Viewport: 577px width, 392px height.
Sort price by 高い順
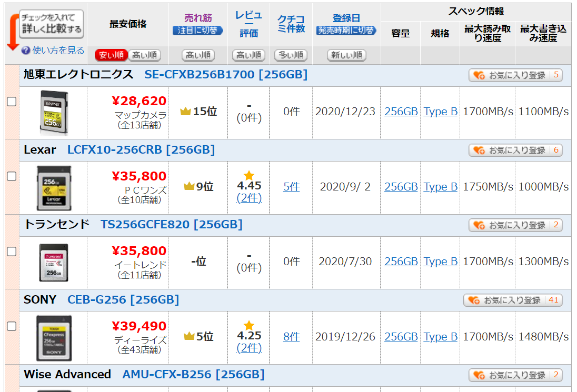(145, 55)
